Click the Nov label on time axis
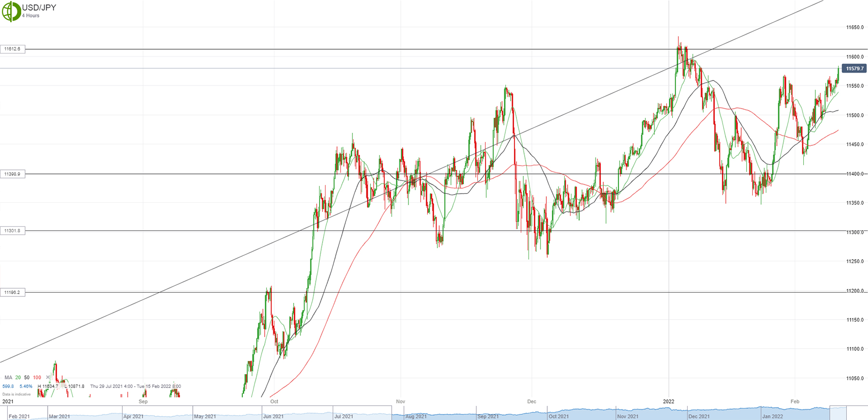Image resolution: width=868 pixels, height=420 pixels. 400,402
